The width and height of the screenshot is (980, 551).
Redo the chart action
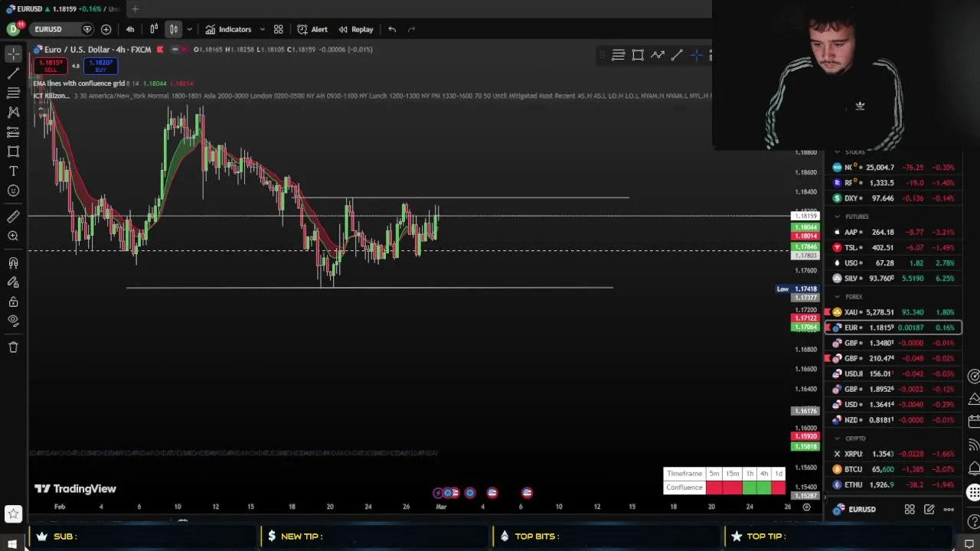[x=411, y=29]
